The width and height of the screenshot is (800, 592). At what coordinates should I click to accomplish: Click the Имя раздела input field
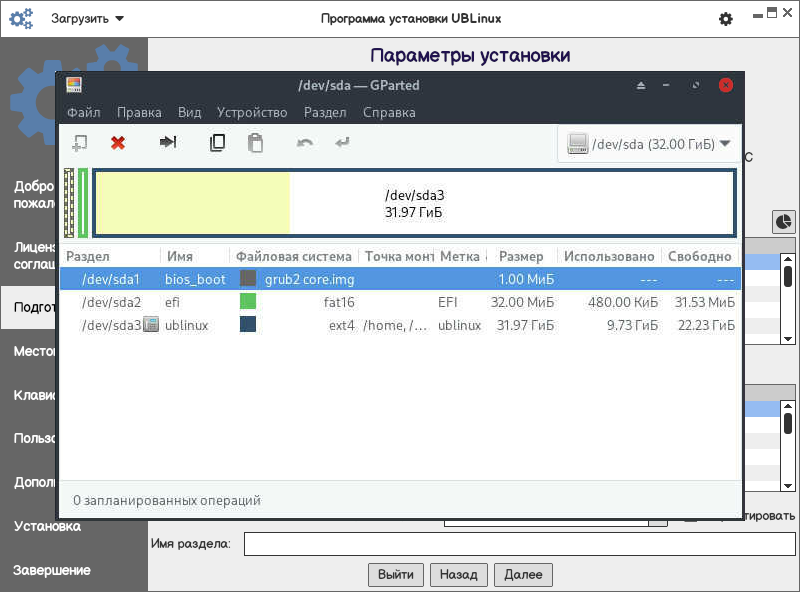[x=519, y=544]
